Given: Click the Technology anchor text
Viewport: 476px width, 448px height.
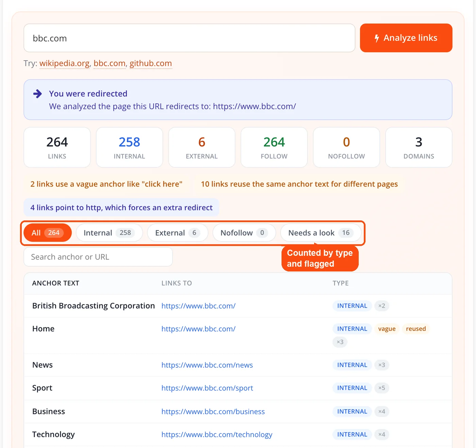Looking at the screenshot, I should 53,434.
